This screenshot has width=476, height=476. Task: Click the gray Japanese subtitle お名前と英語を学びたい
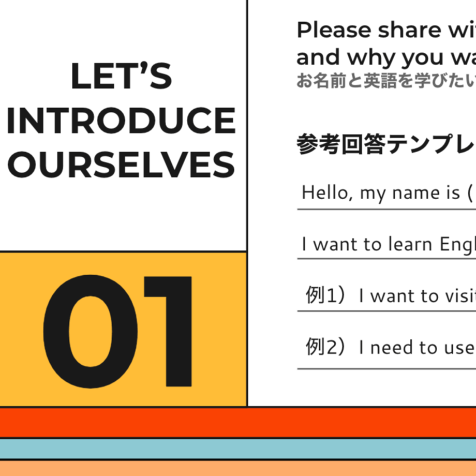[x=386, y=81]
